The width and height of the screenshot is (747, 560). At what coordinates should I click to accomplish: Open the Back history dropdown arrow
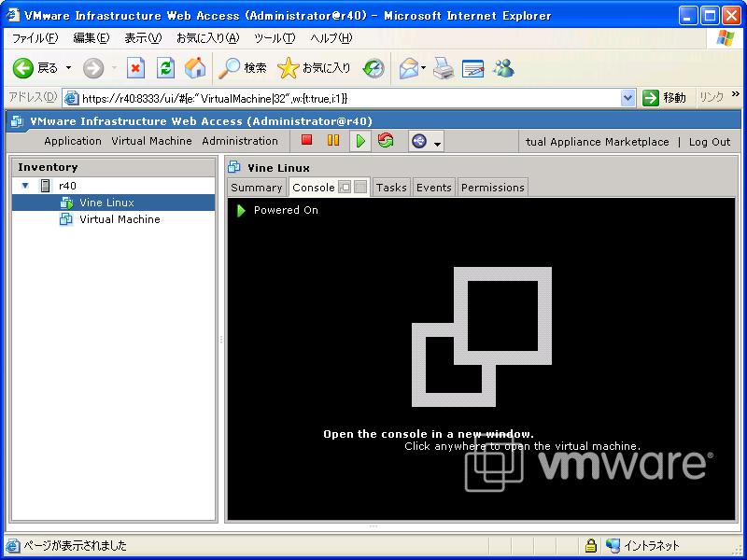click(x=68, y=68)
